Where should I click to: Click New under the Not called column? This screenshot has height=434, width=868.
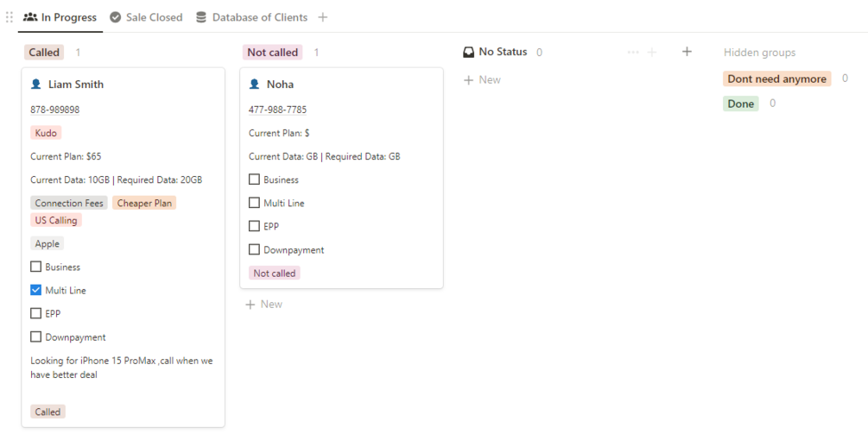coord(264,305)
